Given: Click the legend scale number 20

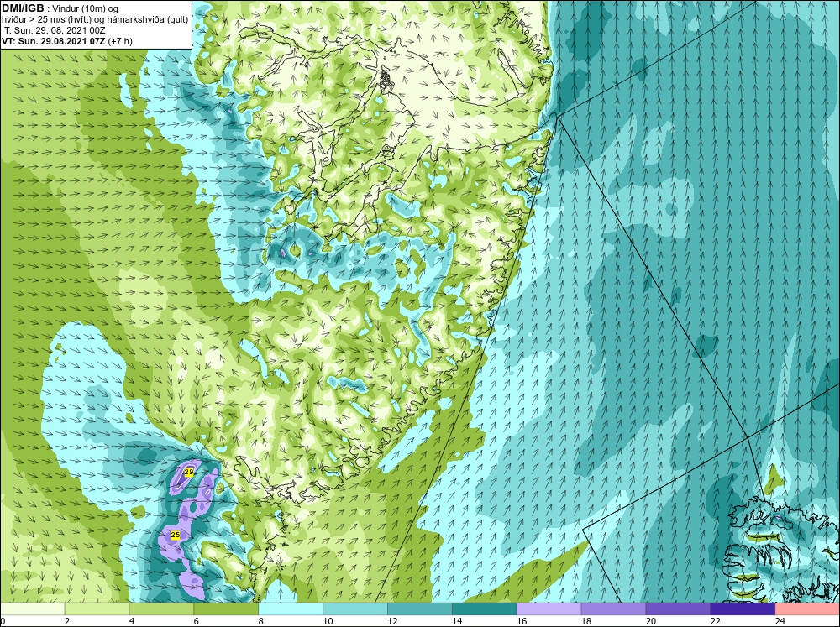Looking at the screenshot, I should tap(651, 621).
